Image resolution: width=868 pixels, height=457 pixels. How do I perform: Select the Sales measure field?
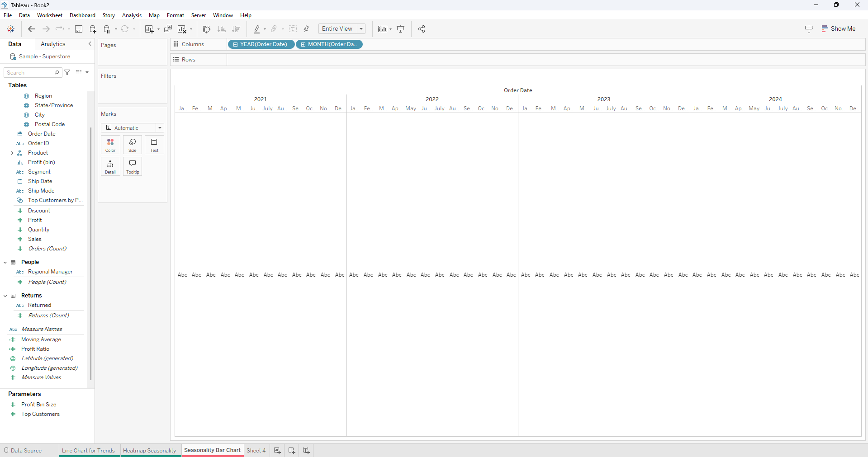coord(35,239)
